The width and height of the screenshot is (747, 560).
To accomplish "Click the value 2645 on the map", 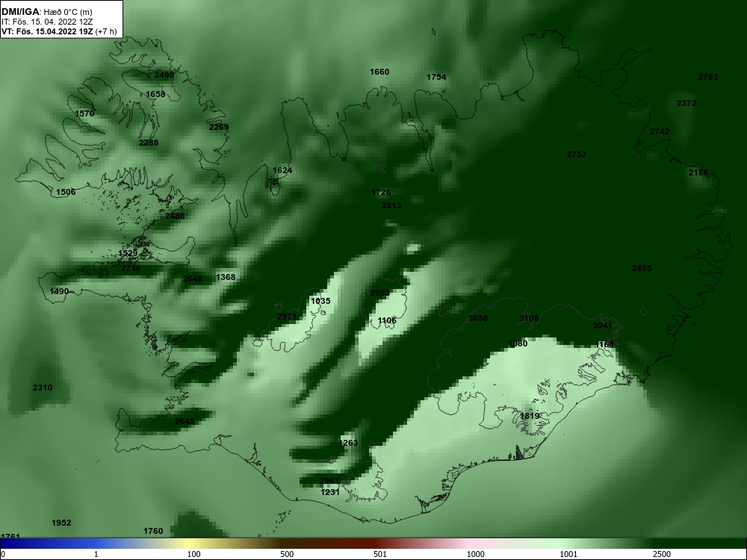I will (x=185, y=421).
